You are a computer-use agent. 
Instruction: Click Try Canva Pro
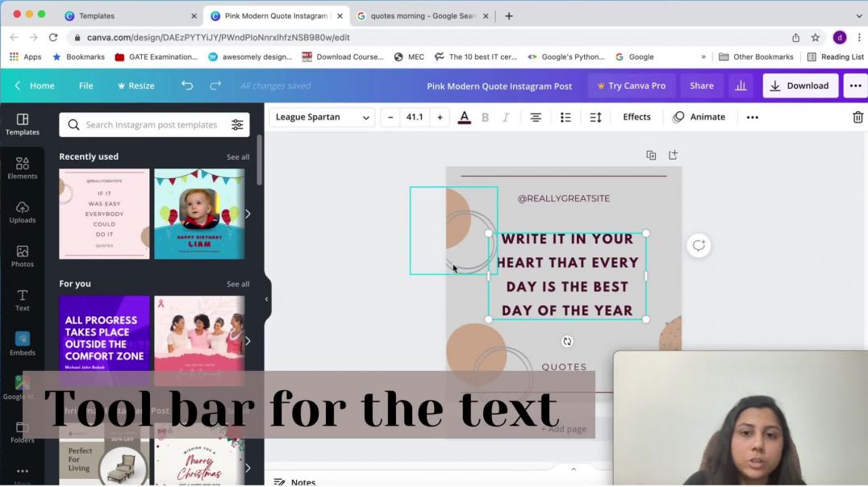point(632,85)
